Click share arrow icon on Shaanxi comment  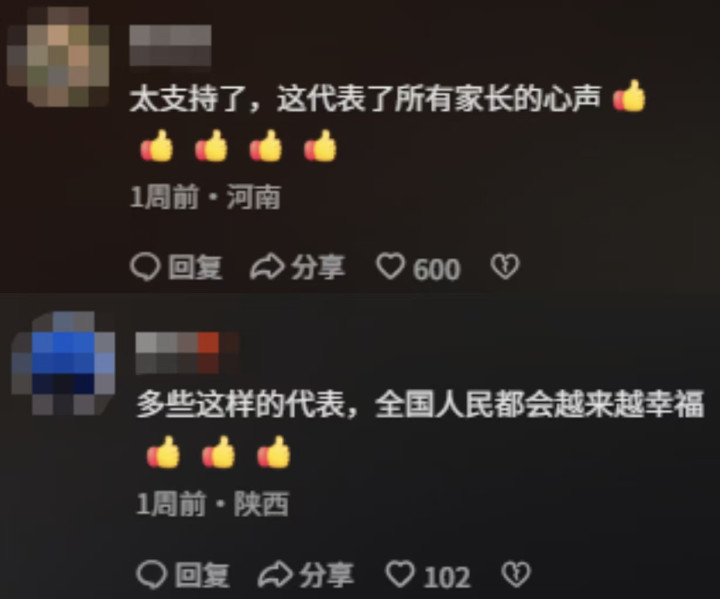(275, 574)
